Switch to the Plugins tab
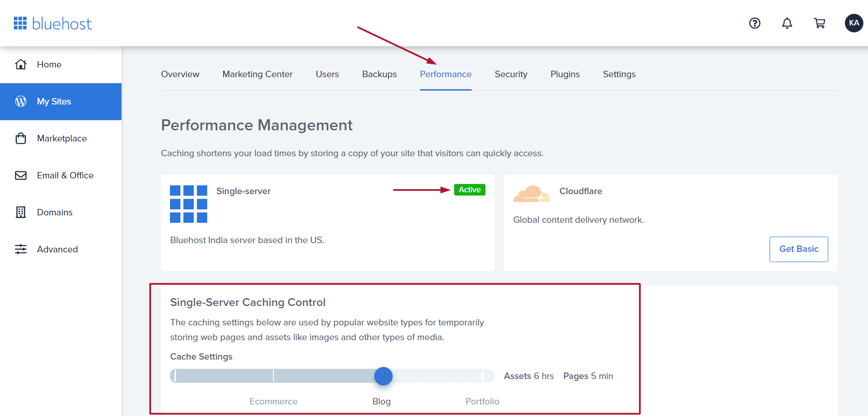 point(565,74)
